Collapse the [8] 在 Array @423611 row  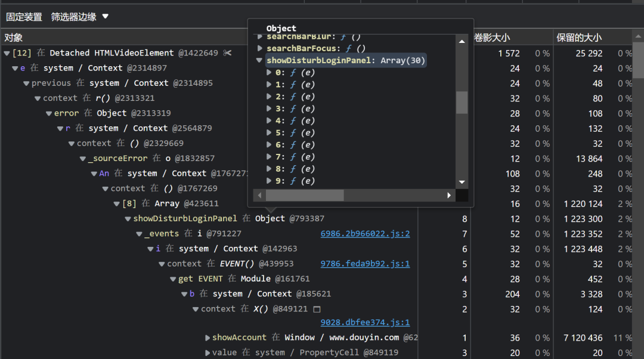[x=117, y=204]
